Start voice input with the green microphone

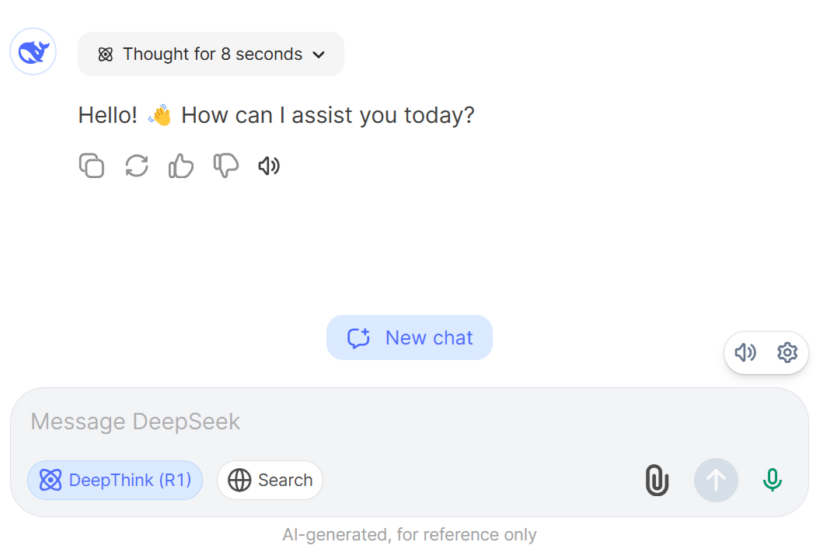(772, 480)
